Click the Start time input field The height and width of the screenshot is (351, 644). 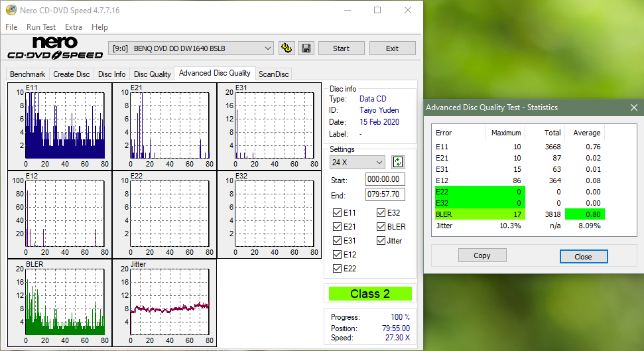pos(385,179)
